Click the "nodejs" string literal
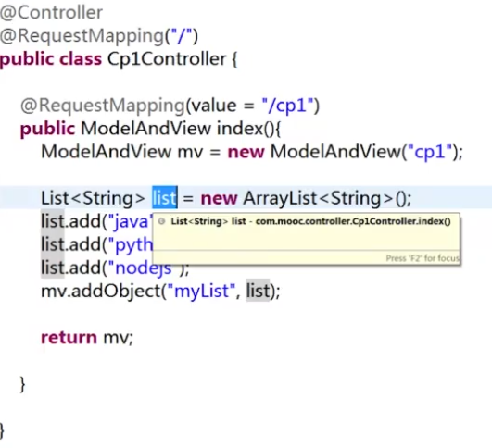 pos(144,268)
